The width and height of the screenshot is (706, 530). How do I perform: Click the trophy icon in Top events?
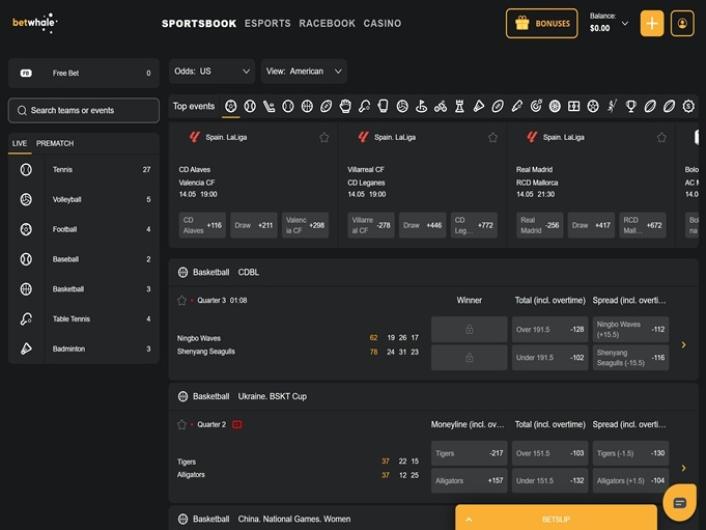[631, 106]
